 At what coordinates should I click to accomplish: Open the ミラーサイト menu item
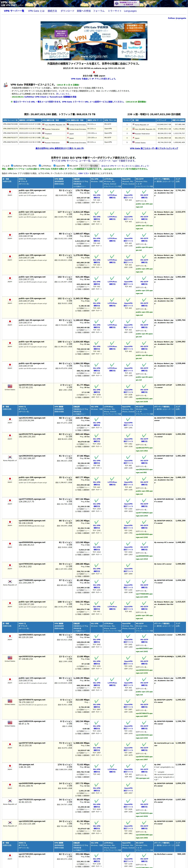click(114, 11)
